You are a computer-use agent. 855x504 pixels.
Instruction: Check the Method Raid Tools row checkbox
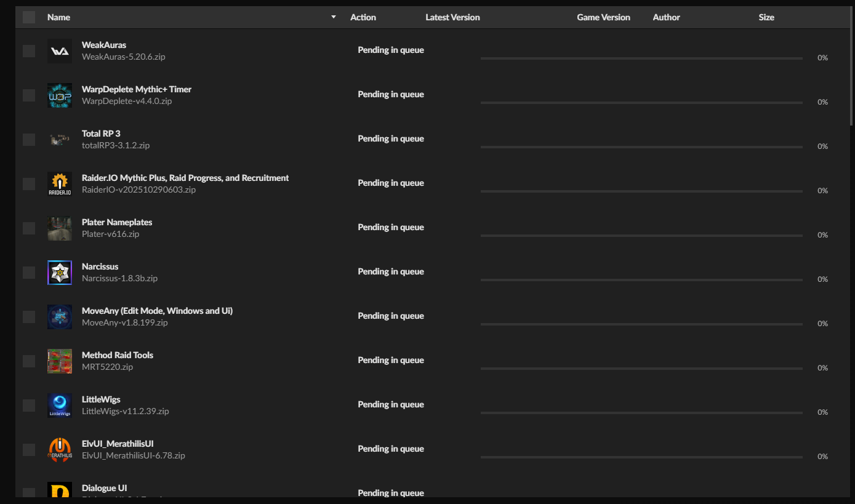[x=29, y=361]
